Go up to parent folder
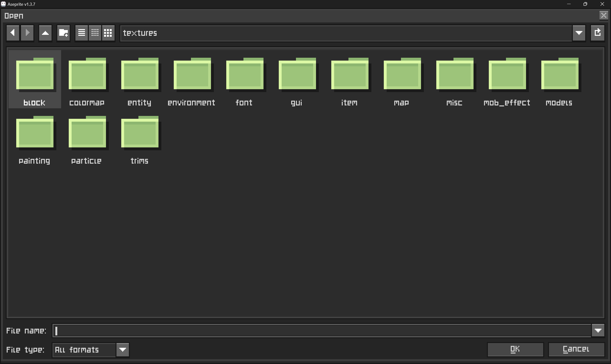The image size is (611, 364). point(45,33)
